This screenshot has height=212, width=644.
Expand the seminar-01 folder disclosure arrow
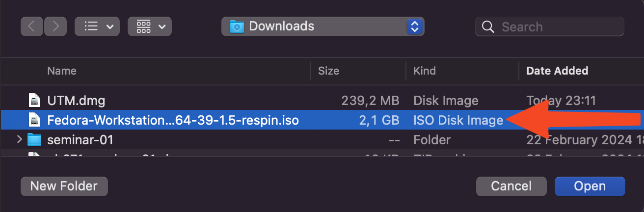point(19,139)
